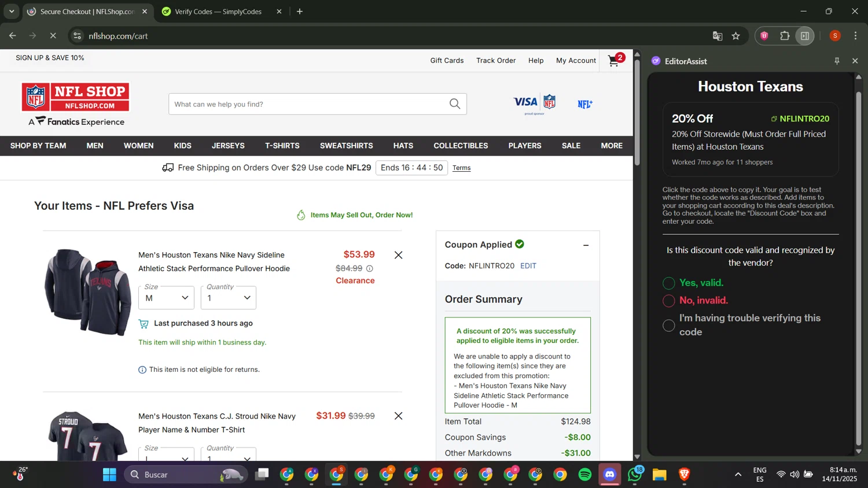Screen dimensions: 868x488
Task: Open the Size dropdown for the Stroud T-Shirt
Action: [x=166, y=454]
